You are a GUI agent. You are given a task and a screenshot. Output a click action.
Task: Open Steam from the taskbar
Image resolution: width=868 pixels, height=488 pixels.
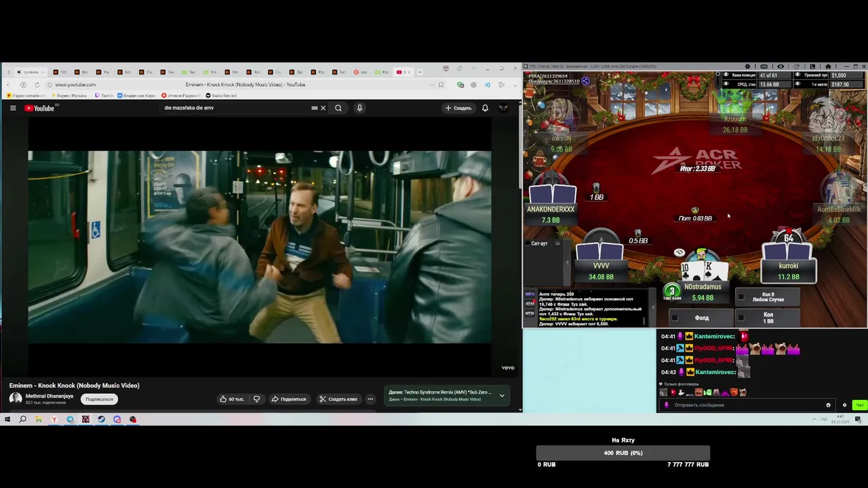pyautogui.click(x=101, y=420)
